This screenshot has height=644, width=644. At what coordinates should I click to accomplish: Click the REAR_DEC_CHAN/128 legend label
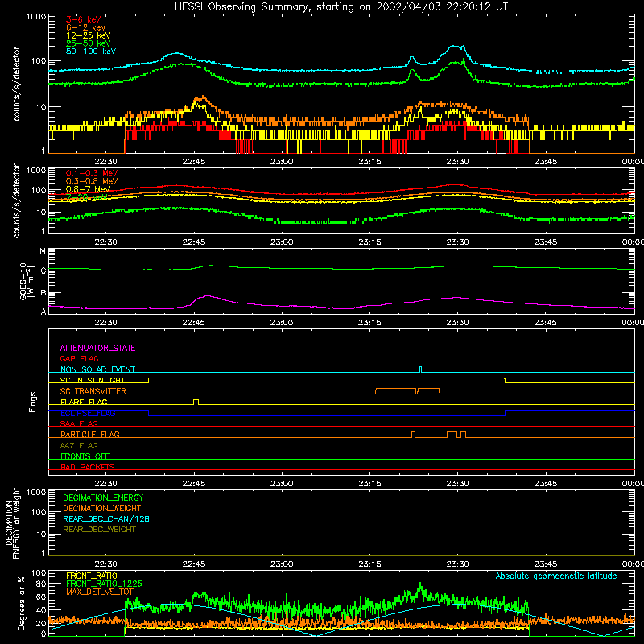point(106,518)
